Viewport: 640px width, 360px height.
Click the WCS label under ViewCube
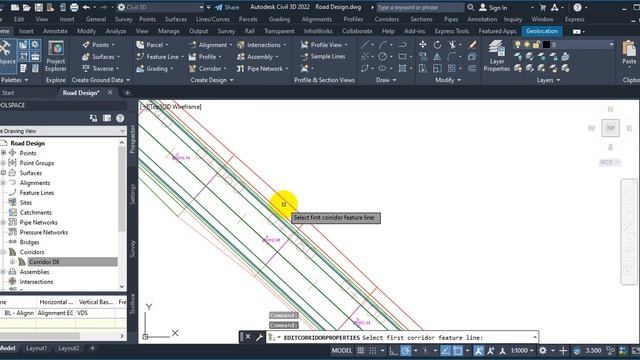[610, 162]
